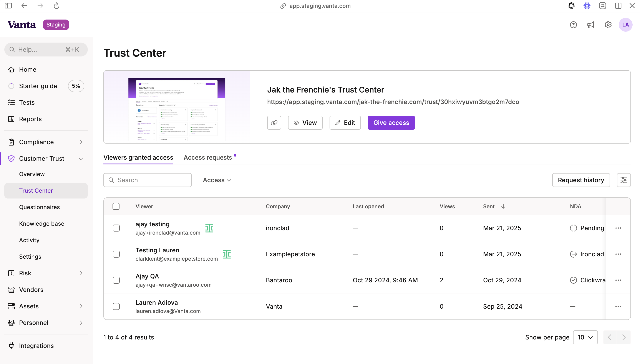Viewport: 640px width, 364px height.
Task: Open row actions menu for Lauren Adiova
Action: click(618, 306)
